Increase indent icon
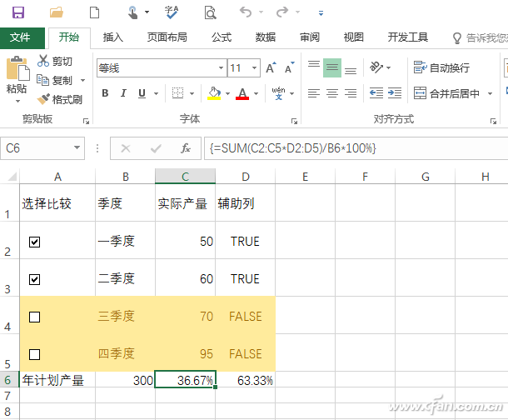 coord(395,93)
